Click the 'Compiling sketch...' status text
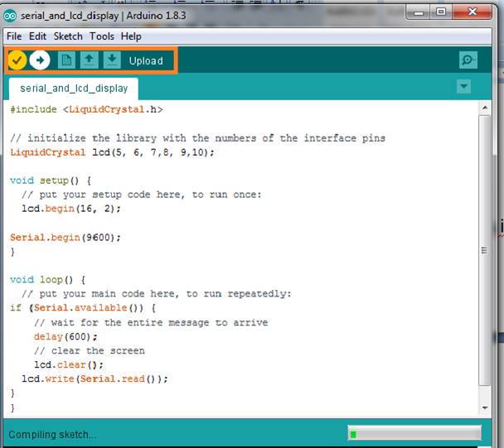504x448 pixels. coord(52,435)
